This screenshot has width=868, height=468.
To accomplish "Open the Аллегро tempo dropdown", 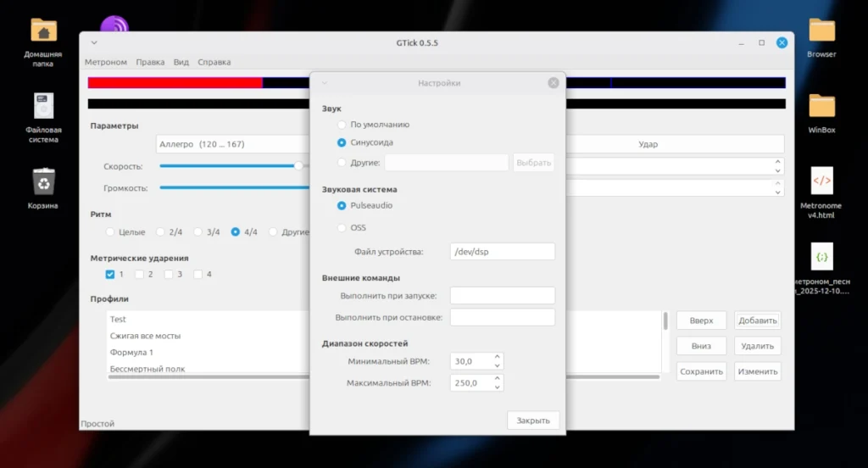I will coord(232,144).
